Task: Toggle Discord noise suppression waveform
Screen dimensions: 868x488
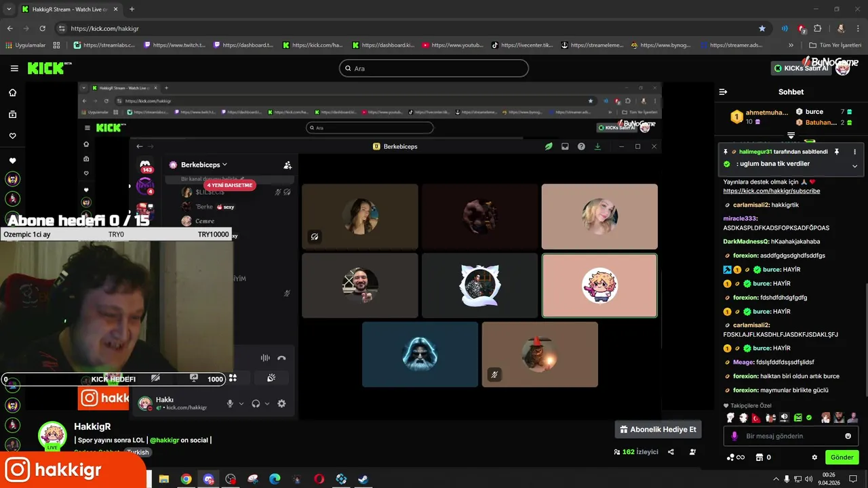Action: tap(265, 358)
